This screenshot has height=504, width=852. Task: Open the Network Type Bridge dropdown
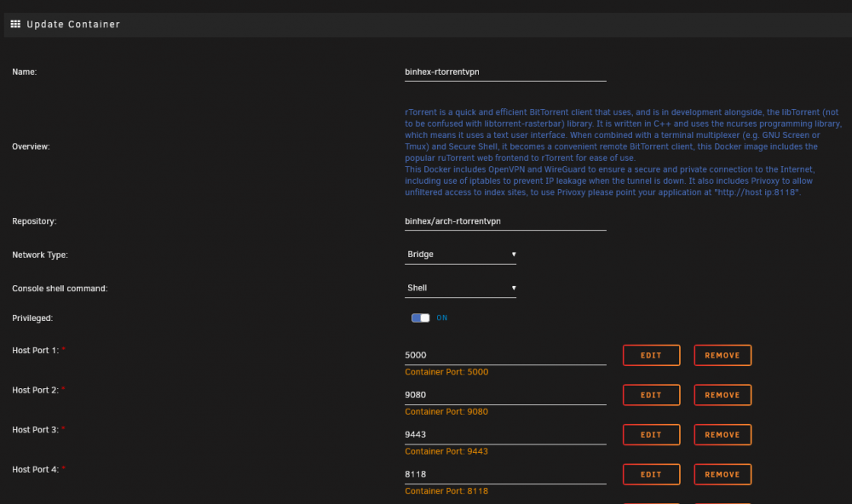[460, 255]
